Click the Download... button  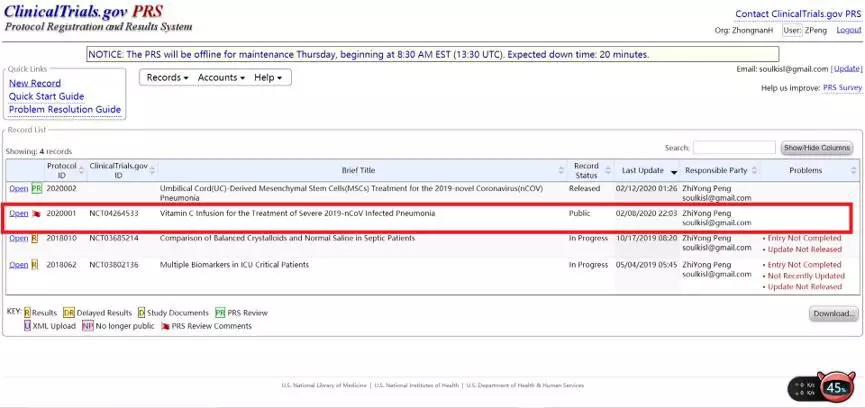(x=834, y=314)
